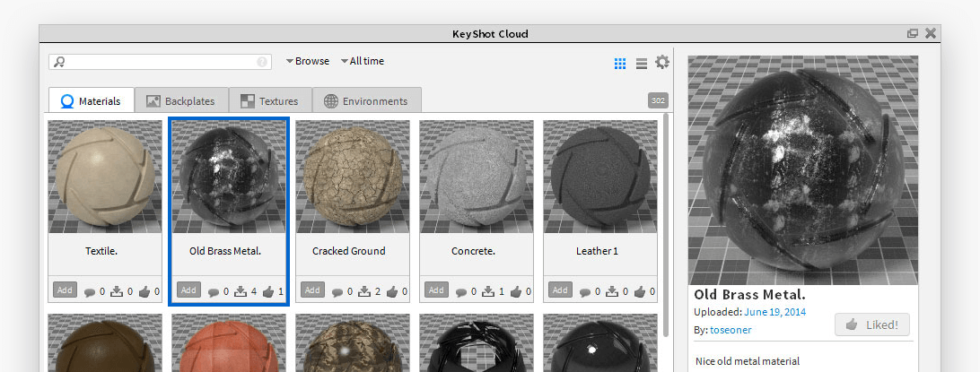Switch to grid view icon
The height and width of the screenshot is (372, 980).
coord(620,64)
